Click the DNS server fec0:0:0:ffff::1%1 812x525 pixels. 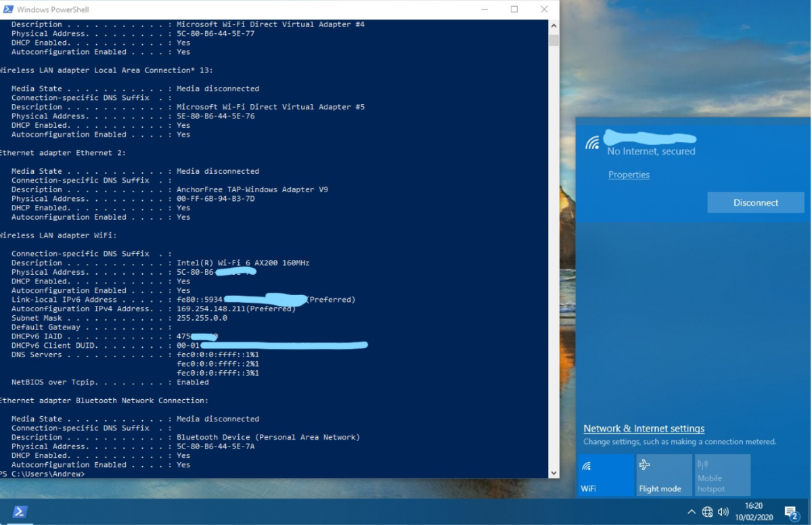(x=218, y=355)
